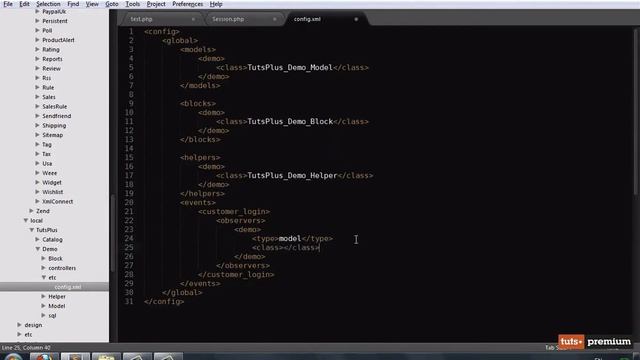The width and height of the screenshot is (640, 360).
Task: Collapse the TutsPlus folder arrow
Action: [31, 230]
